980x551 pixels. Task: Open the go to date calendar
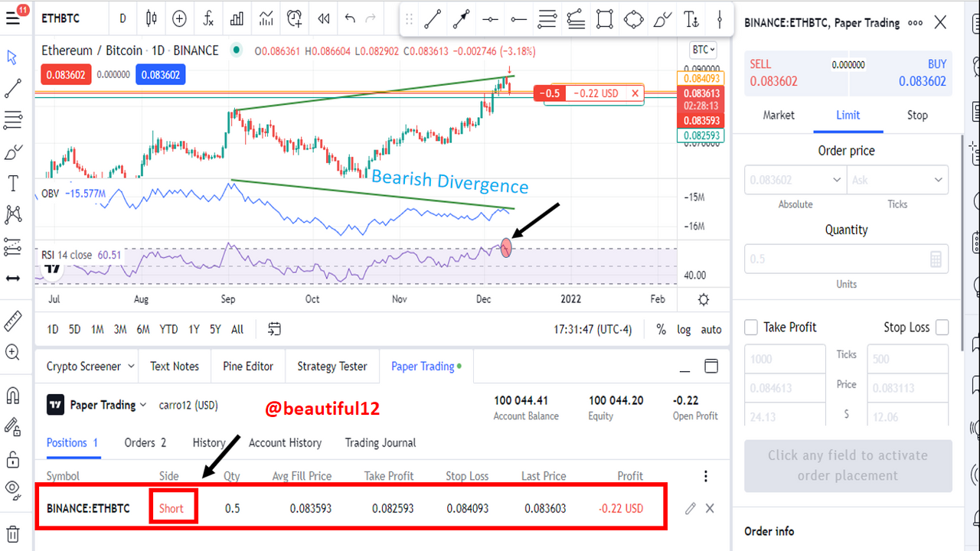pos(274,329)
